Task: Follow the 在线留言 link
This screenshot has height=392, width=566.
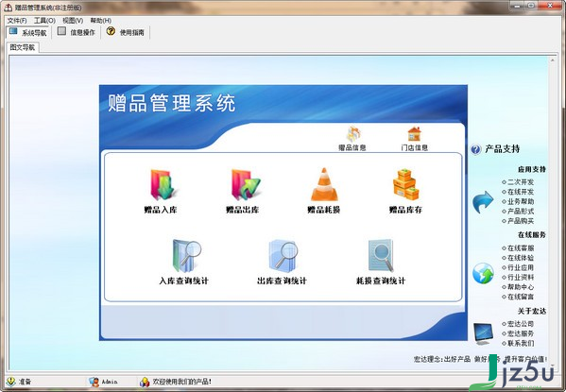Action: pyautogui.click(x=521, y=297)
